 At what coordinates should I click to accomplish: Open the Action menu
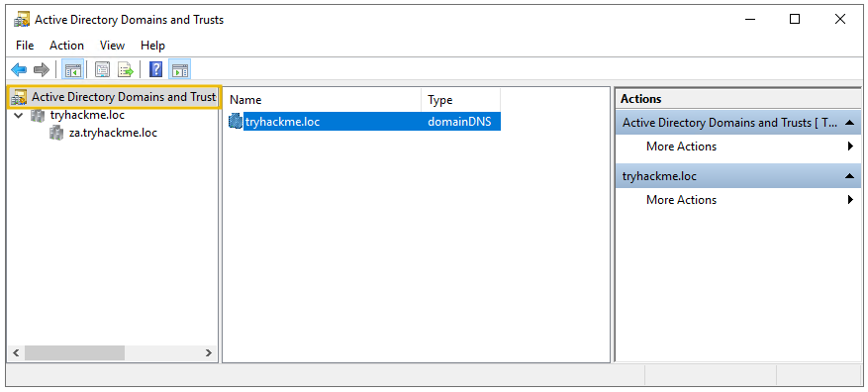pyautogui.click(x=67, y=46)
